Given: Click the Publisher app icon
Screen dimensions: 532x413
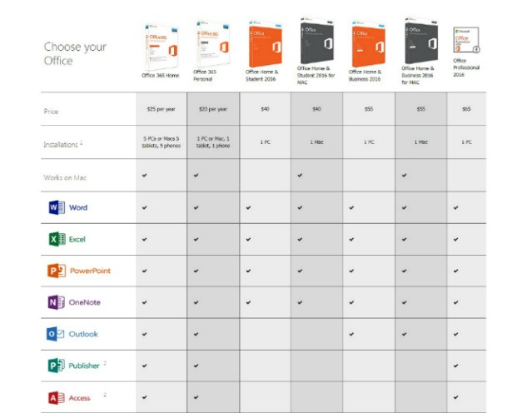Looking at the screenshot, I should 56,366.
